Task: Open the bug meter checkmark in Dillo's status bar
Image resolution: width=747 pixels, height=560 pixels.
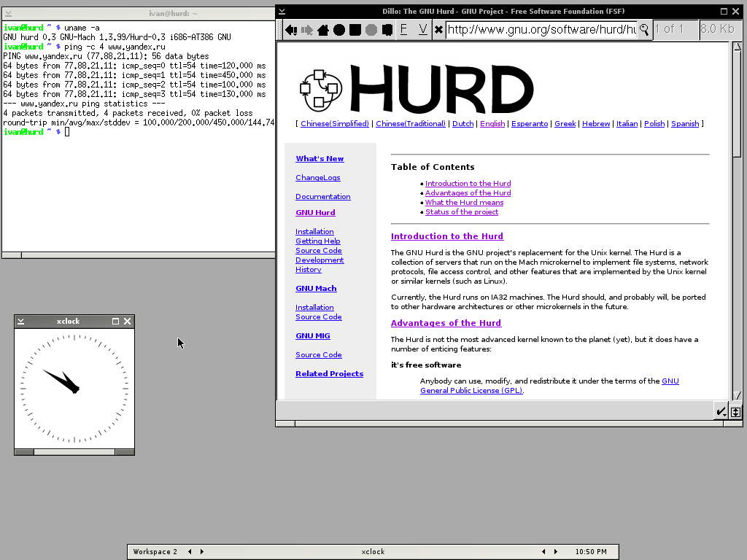Action: point(721,411)
